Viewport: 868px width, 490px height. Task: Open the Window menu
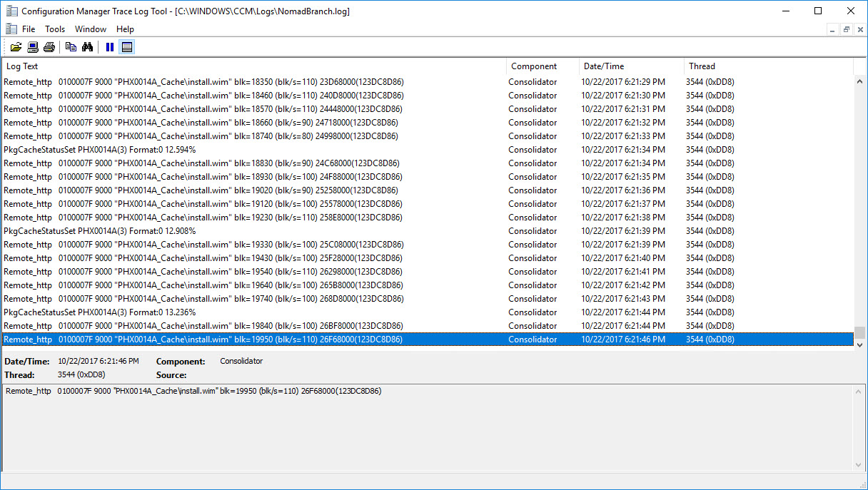pyautogui.click(x=91, y=29)
